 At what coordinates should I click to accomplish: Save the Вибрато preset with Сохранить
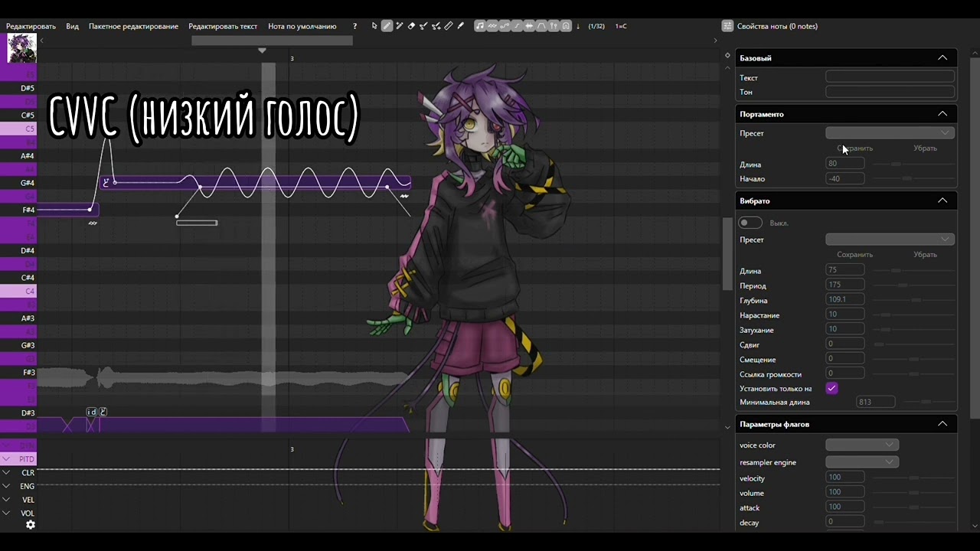click(855, 255)
